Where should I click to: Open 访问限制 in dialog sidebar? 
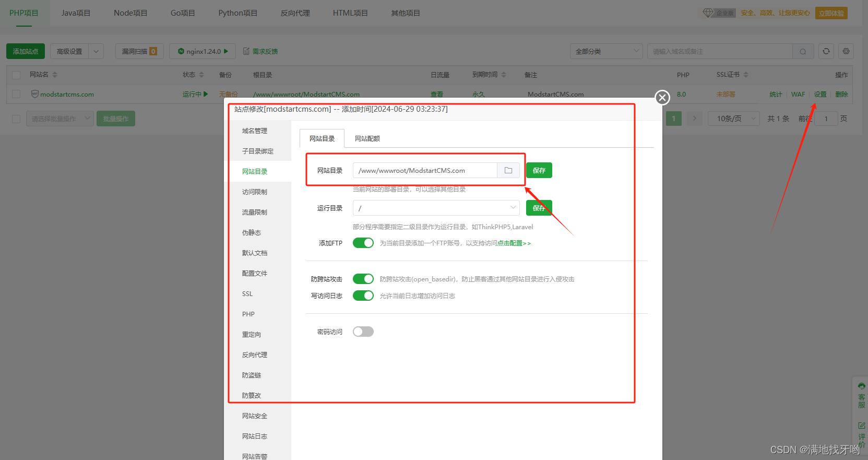(x=255, y=192)
